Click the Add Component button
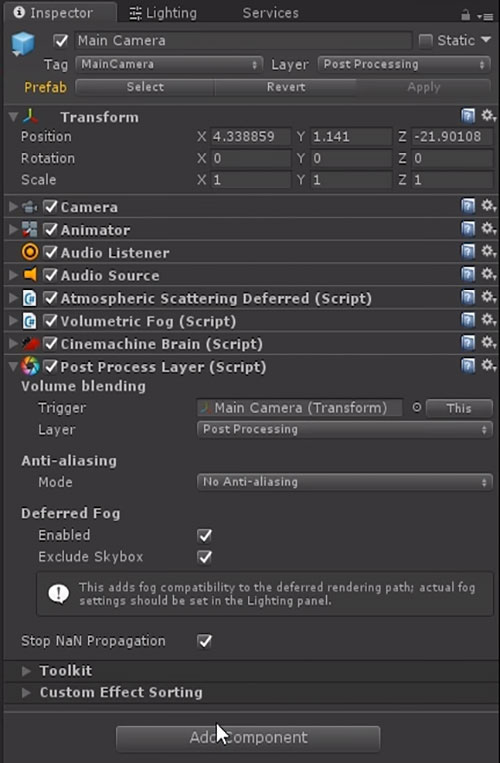This screenshot has height=763, width=500. pos(248,738)
